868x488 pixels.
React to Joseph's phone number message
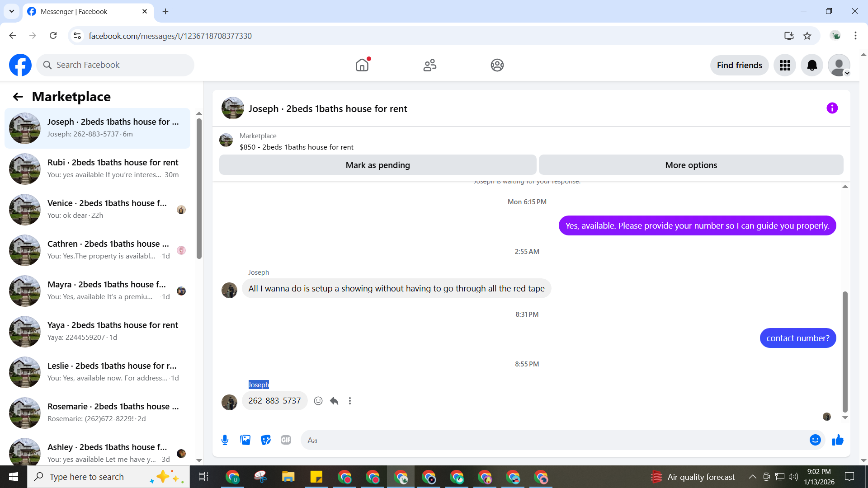(318, 401)
